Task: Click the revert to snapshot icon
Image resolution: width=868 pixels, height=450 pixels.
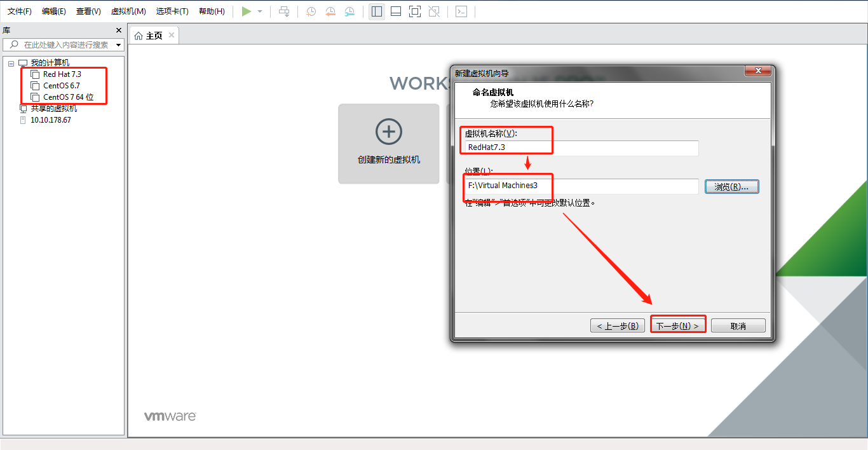Action: (330, 11)
